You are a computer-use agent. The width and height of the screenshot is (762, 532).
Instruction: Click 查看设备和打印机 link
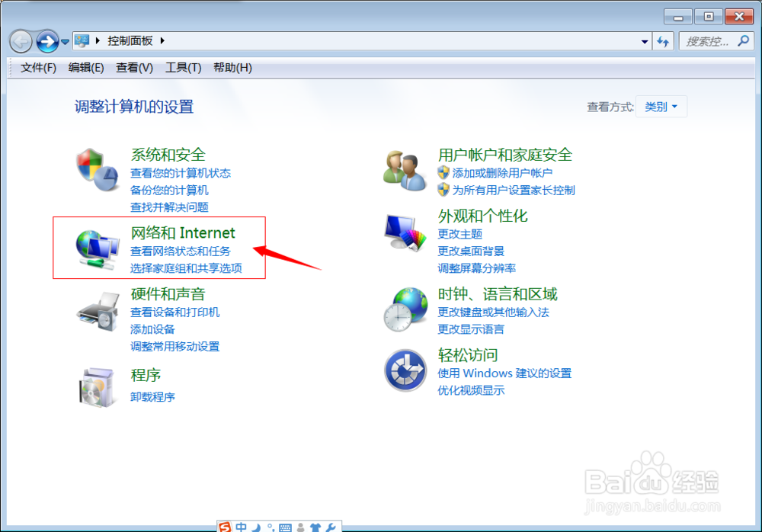[174, 312]
